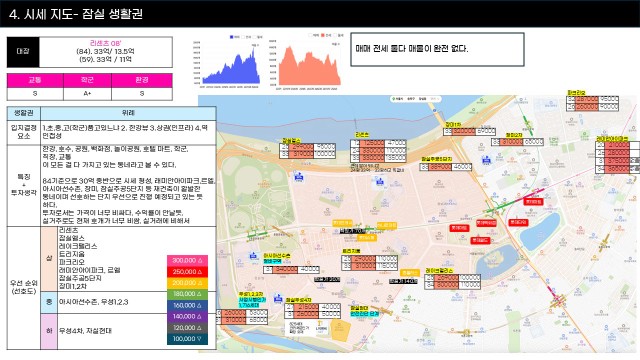
Task: Select the 환경 header cell
Action: [x=142, y=80]
